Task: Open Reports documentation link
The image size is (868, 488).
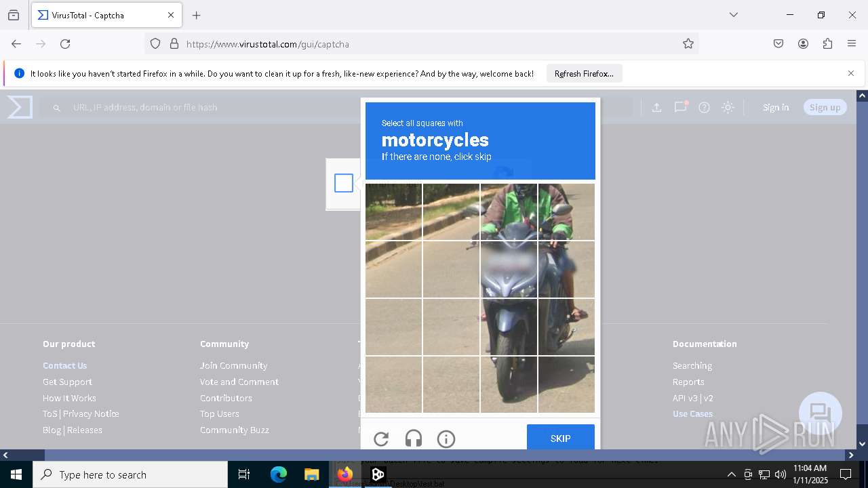Action: [x=688, y=382]
